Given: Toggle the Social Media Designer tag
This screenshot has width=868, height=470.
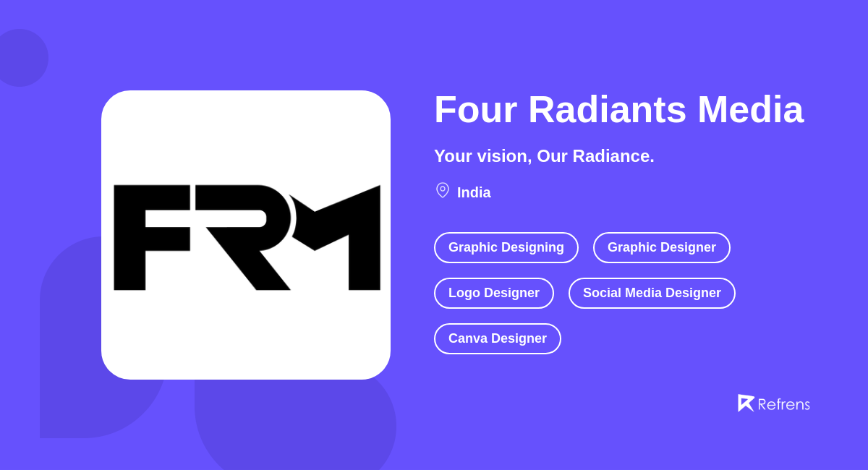Looking at the screenshot, I should click(x=652, y=293).
